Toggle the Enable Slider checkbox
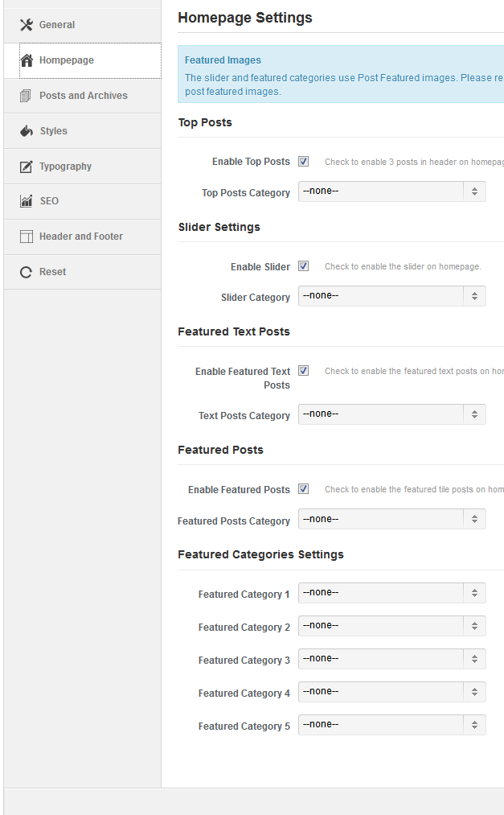Image resolution: width=504 pixels, height=815 pixels. point(303,266)
